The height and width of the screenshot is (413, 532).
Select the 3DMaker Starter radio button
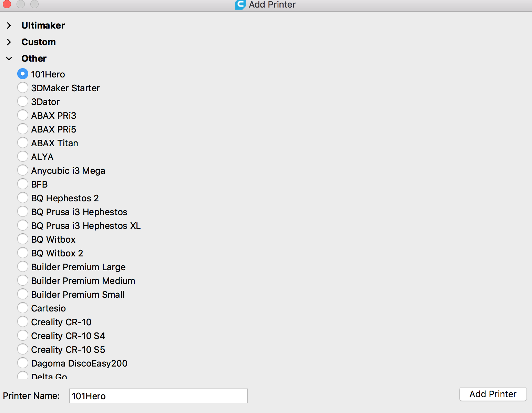pyautogui.click(x=23, y=88)
